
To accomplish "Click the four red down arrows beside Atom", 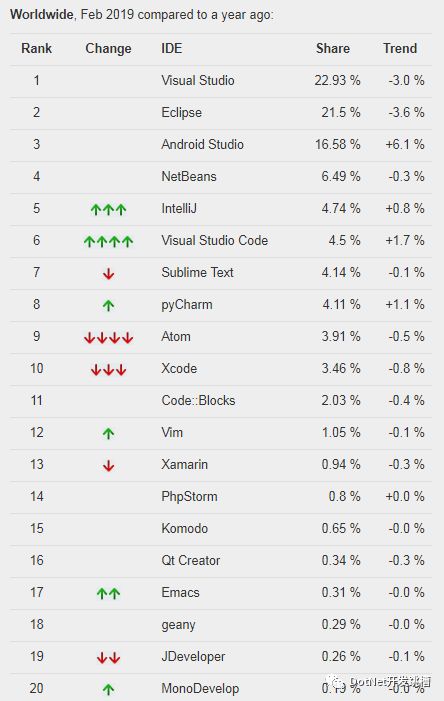I will (x=108, y=338).
